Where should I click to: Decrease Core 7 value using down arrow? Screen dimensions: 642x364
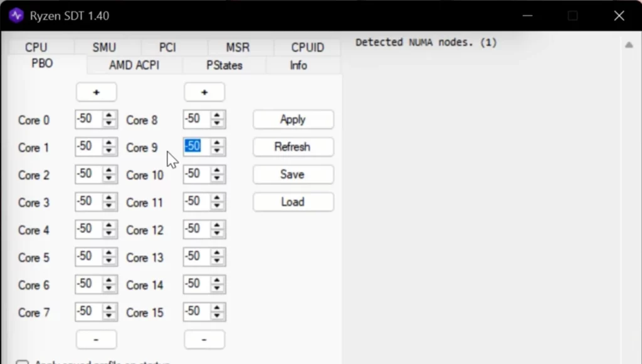109,315
